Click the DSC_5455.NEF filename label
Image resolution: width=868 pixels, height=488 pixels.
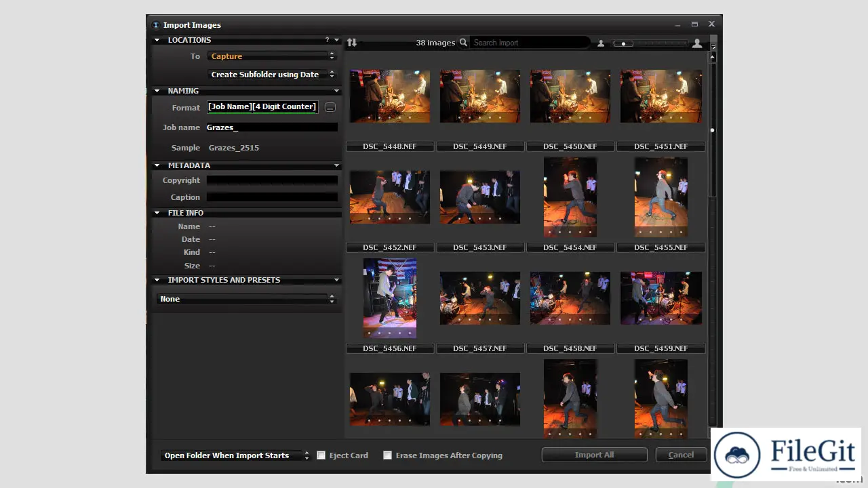point(661,247)
